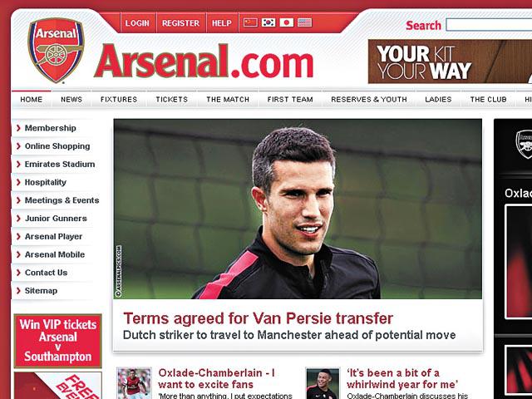Open Oxlade-Chamberlain excite fans article thumbnail
The image size is (532, 399).
tap(134, 383)
